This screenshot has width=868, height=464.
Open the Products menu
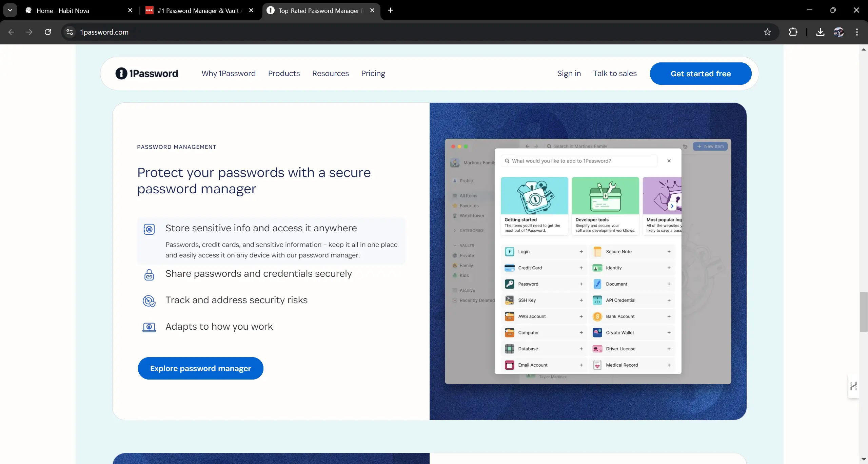(284, 73)
